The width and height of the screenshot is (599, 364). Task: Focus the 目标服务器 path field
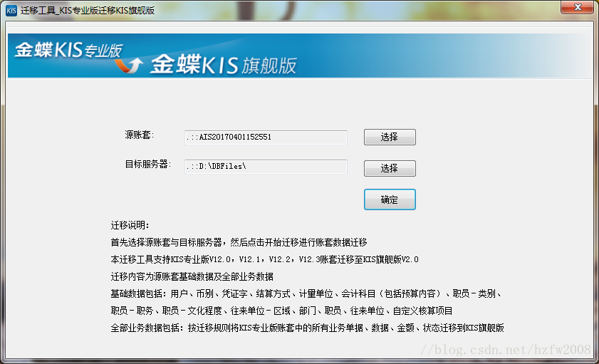266,167
